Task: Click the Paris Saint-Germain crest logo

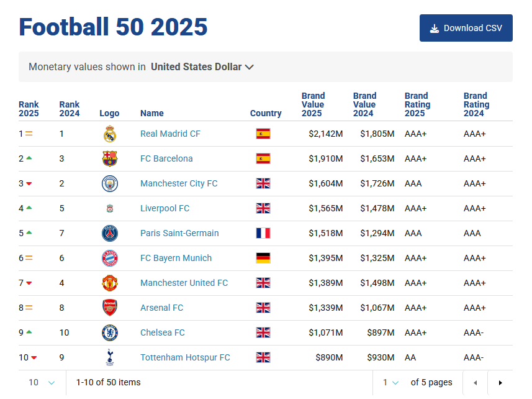Action: click(110, 233)
